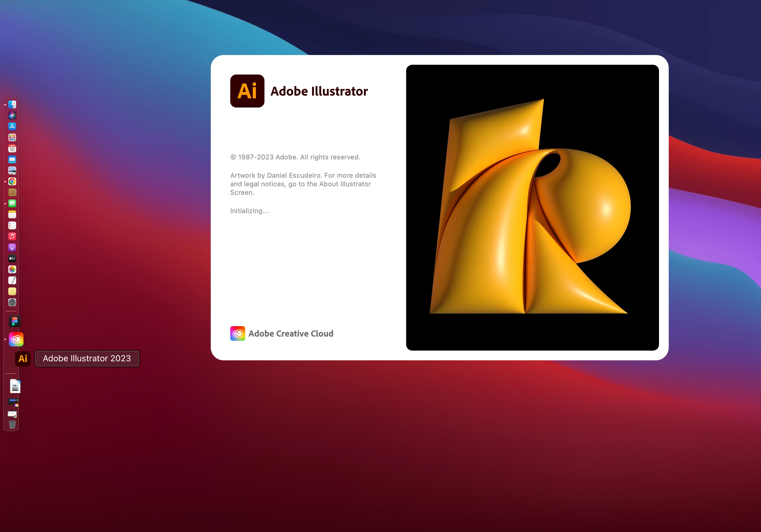Open Finder from the dock
The image size is (761, 532).
pos(12,104)
